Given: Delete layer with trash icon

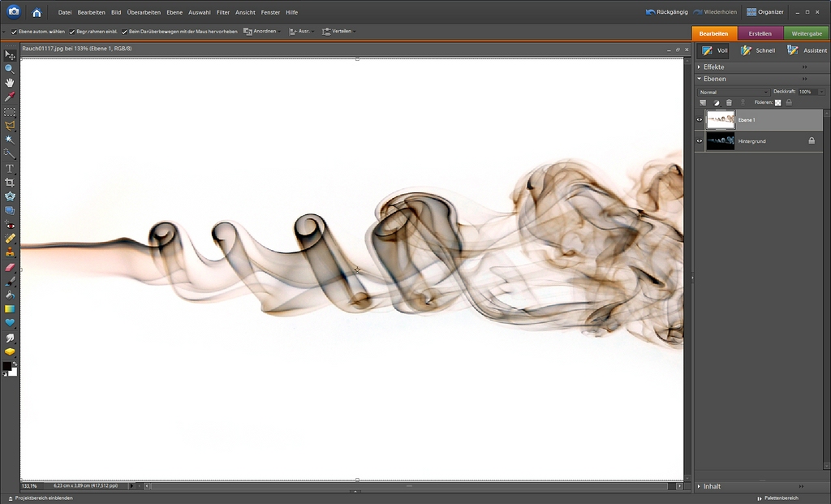Looking at the screenshot, I should coord(729,103).
